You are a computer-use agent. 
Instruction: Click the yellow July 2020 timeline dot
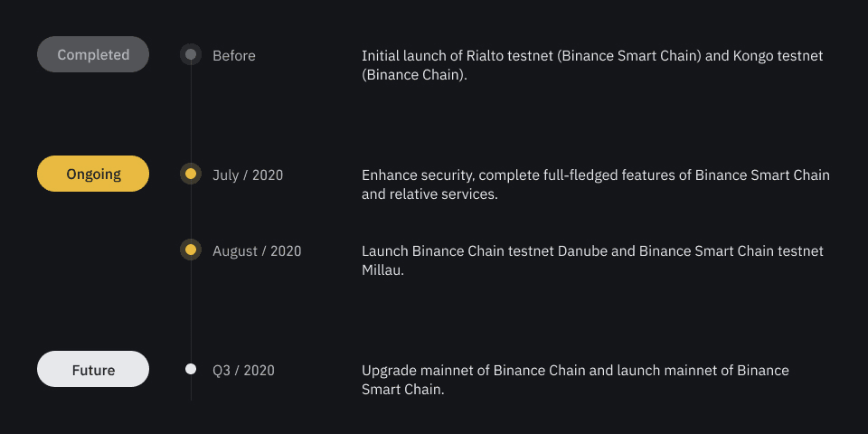[x=191, y=174]
